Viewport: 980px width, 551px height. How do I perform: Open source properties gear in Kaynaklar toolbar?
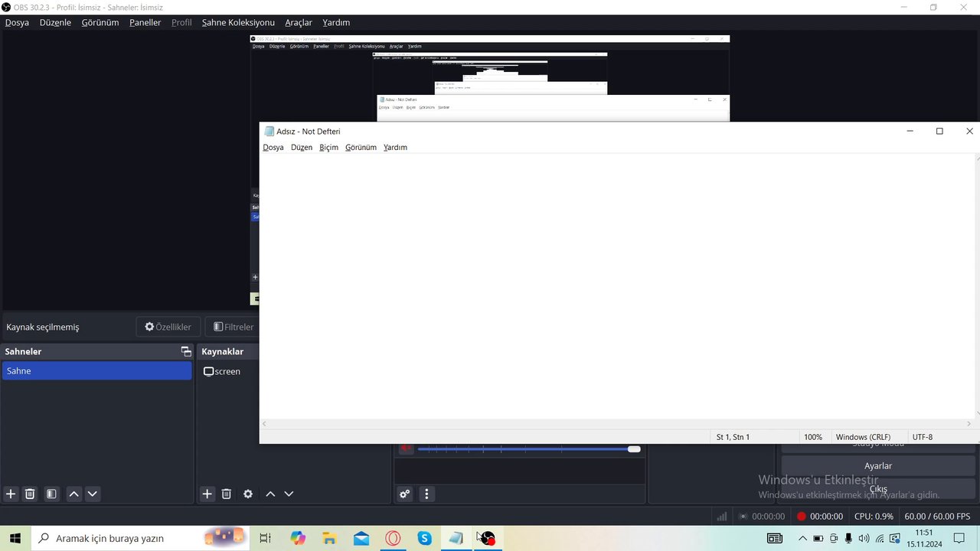[248, 494]
